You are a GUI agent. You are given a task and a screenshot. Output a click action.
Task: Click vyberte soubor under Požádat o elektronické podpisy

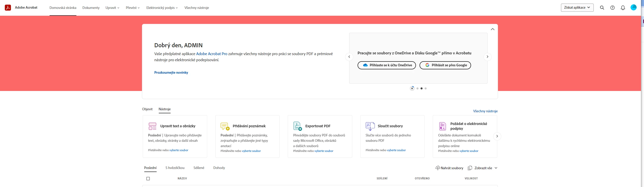tap(469, 151)
